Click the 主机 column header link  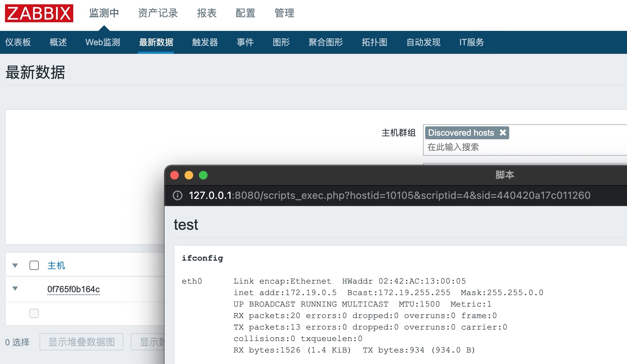[56, 265]
